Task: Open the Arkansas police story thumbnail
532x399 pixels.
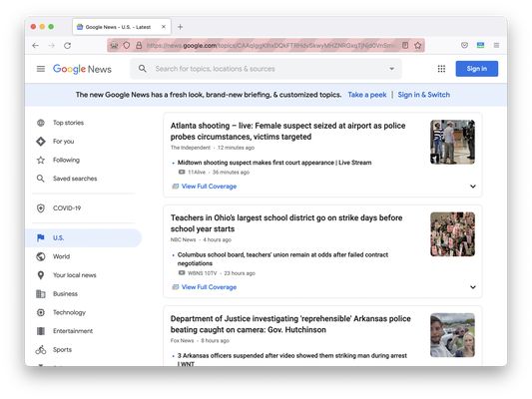Action: (452, 335)
